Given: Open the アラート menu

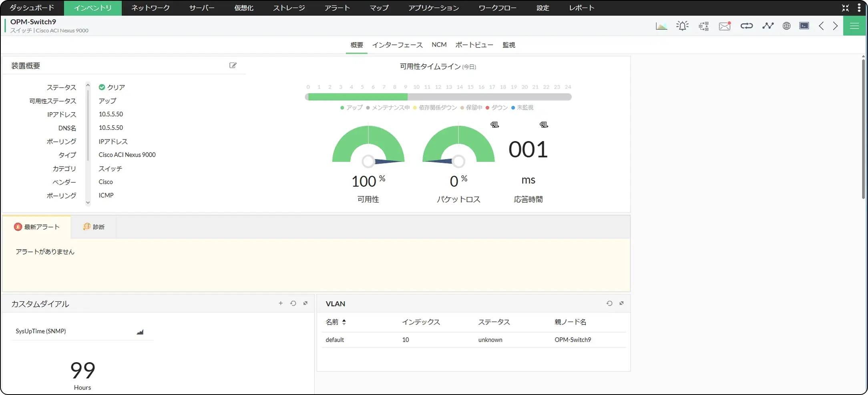Looking at the screenshot, I should click(337, 8).
